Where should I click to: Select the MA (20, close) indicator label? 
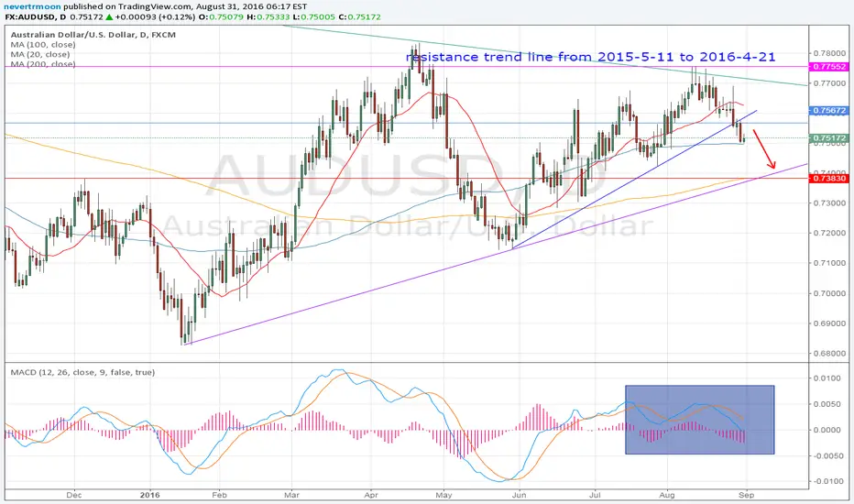tap(40, 54)
